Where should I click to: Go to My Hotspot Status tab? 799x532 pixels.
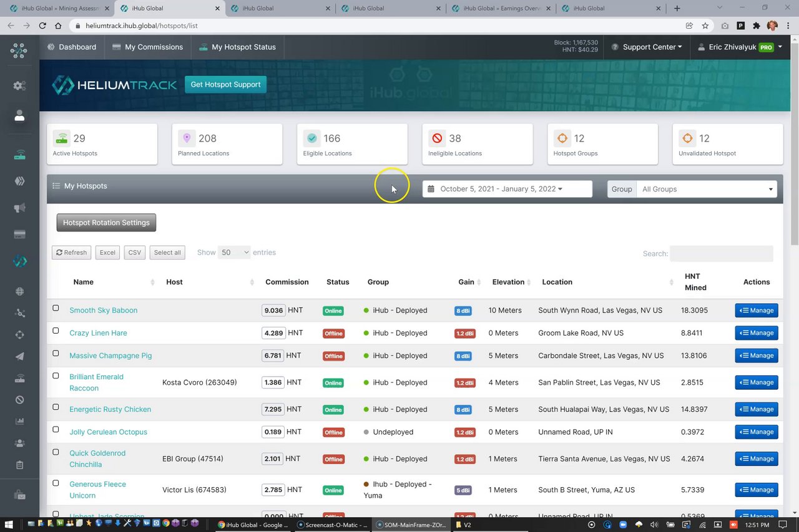pos(237,47)
